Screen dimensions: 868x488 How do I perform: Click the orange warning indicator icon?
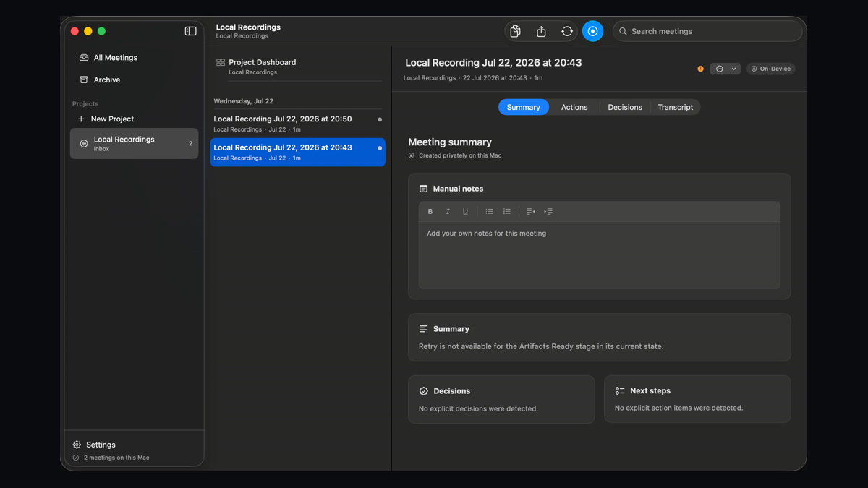tap(700, 69)
